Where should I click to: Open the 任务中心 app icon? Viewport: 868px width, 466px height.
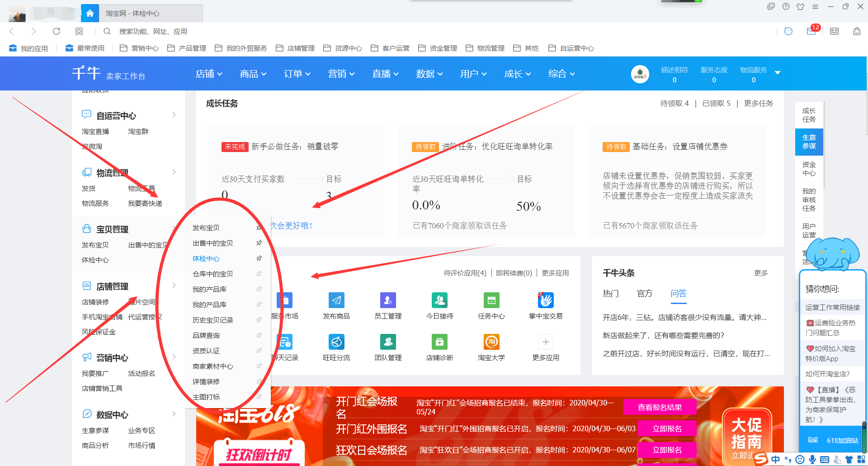point(491,300)
